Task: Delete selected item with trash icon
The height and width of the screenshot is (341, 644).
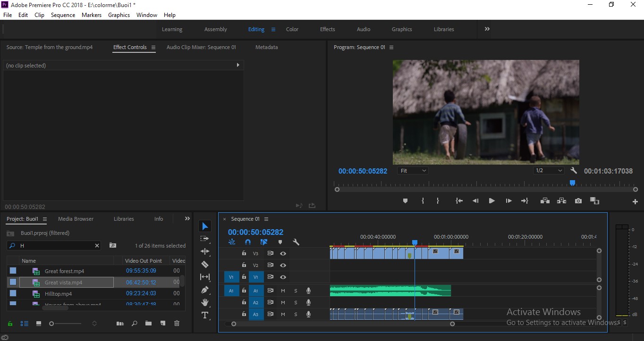Action: [x=177, y=324]
